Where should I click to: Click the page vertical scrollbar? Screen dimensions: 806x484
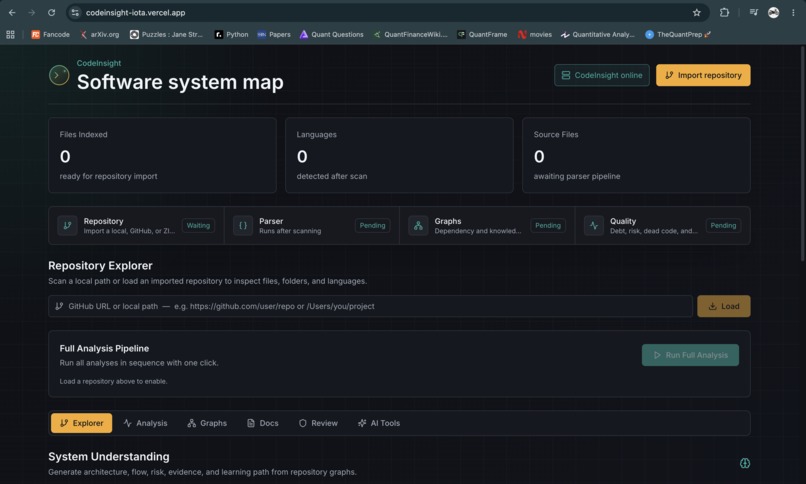802,154
